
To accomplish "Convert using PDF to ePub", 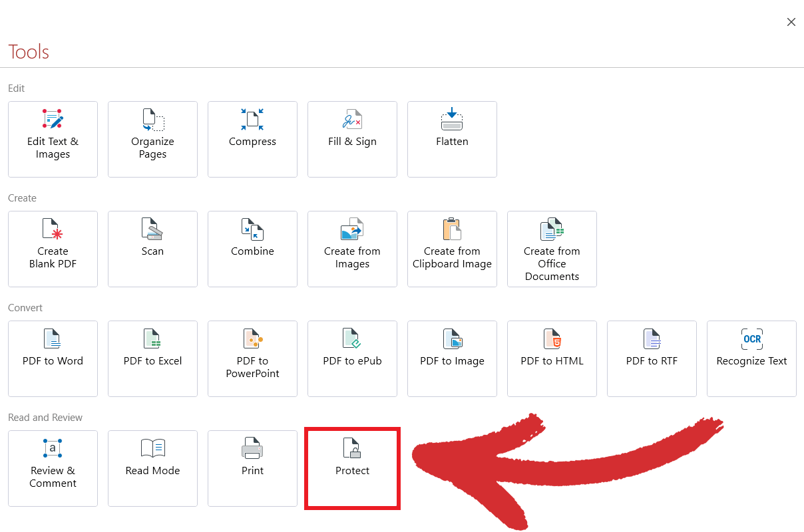I will [x=352, y=358].
